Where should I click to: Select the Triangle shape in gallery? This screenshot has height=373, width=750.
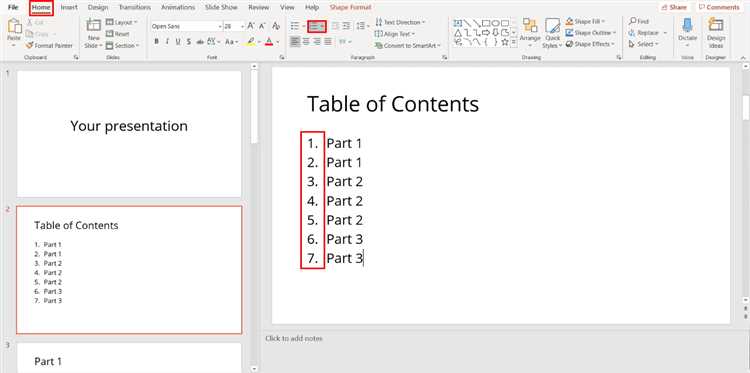[x=458, y=33]
